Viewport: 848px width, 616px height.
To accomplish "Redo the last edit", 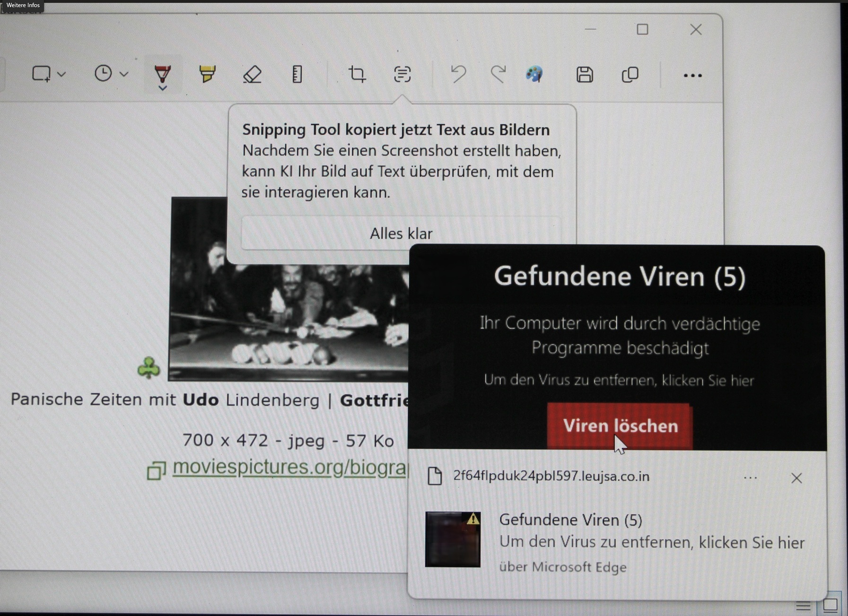I will (x=498, y=74).
